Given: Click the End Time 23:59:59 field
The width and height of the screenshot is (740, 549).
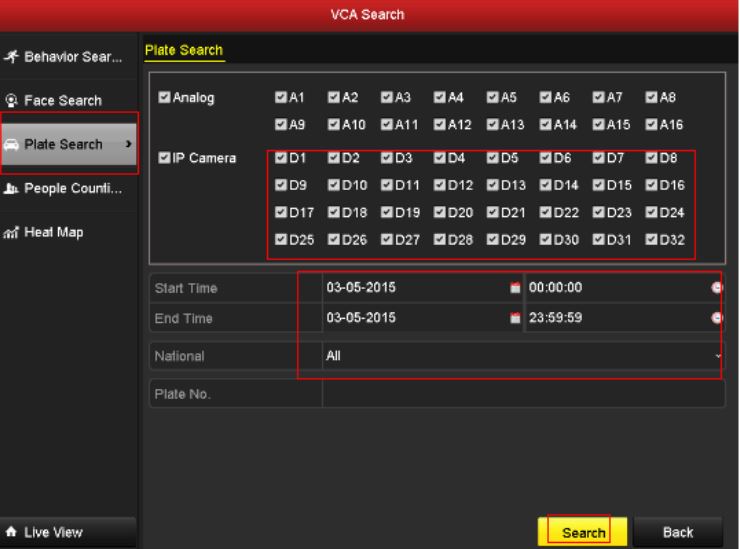Looking at the screenshot, I should [624, 318].
